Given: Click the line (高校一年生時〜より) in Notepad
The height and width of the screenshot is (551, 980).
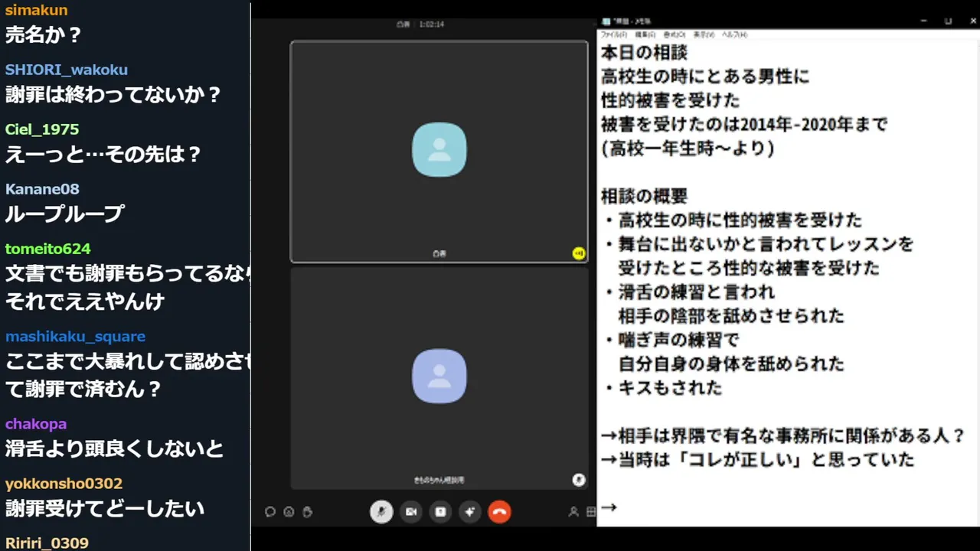Looking at the screenshot, I should tap(688, 148).
